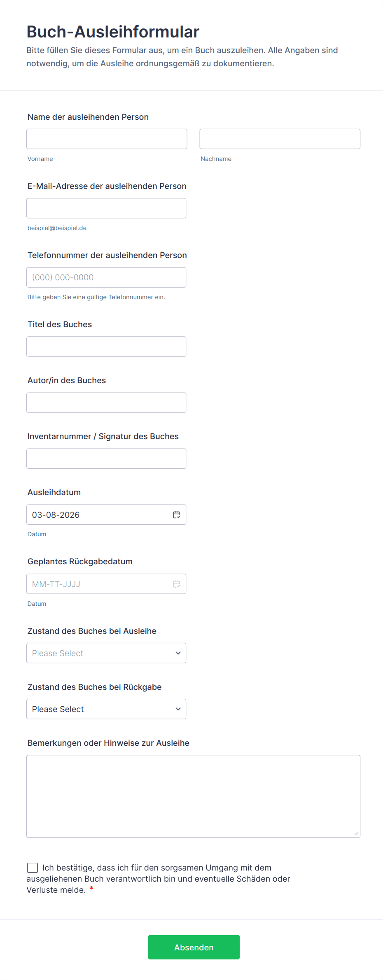Select the Titel des Buches text field
This screenshot has height=980, width=383.
[106, 347]
